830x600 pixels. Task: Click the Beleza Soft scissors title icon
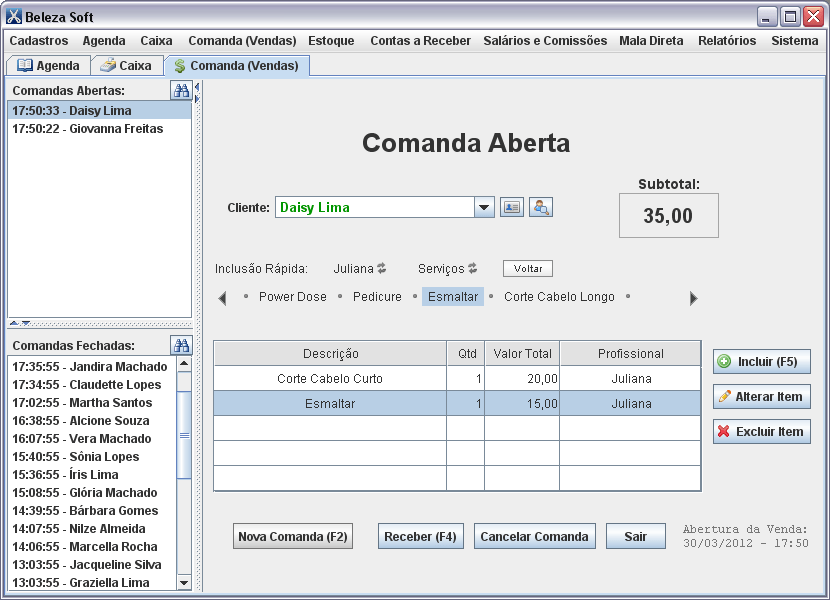(14, 17)
